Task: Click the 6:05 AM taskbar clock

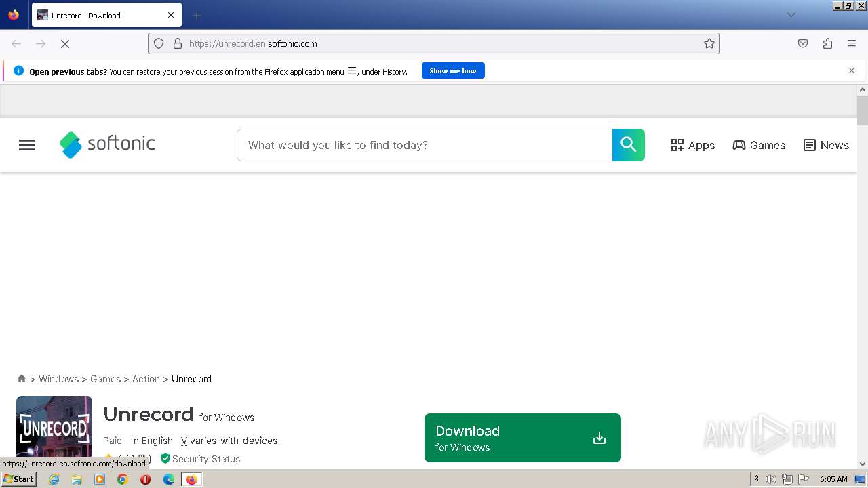Action: 833,479
